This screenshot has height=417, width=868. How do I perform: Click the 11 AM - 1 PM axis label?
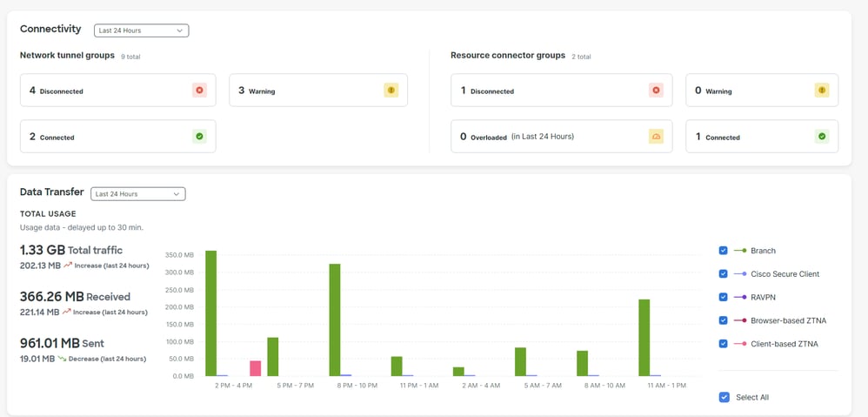(666, 386)
